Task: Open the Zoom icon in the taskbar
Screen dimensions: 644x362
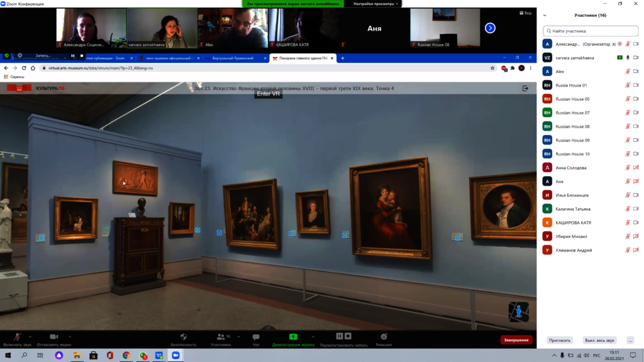Action: [x=176, y=356]
